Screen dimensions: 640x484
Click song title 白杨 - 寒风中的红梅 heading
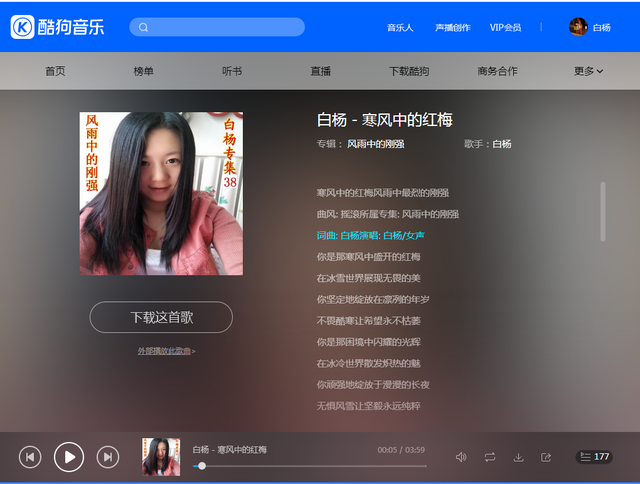[x=384, y=120]
